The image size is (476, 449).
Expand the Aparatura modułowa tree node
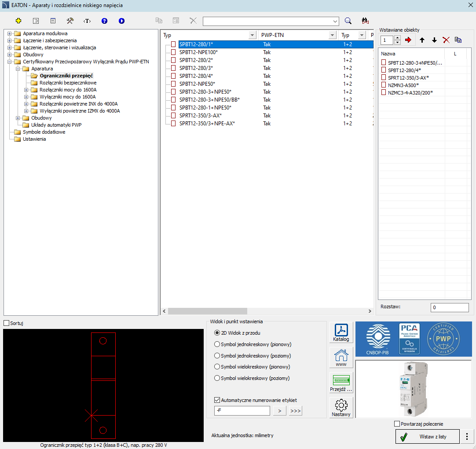[x=9, y=34]
